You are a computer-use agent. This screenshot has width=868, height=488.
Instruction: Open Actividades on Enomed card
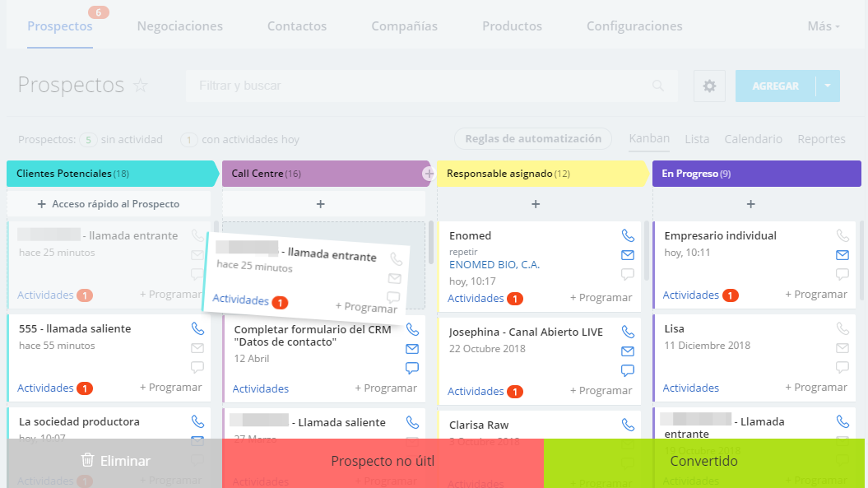pyautogui.click(x=476, y=298)
